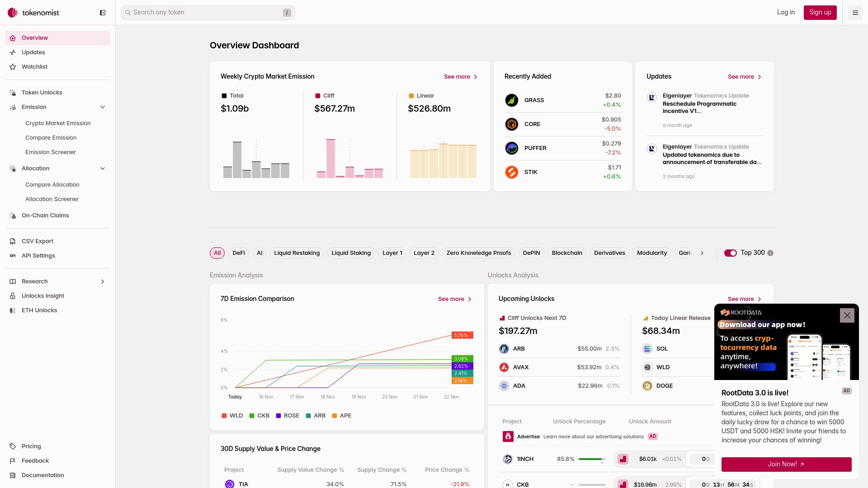Click the Unlocks Insight padlock icon
The width and height of the screenshot is (868, 488).
(13, 296)
